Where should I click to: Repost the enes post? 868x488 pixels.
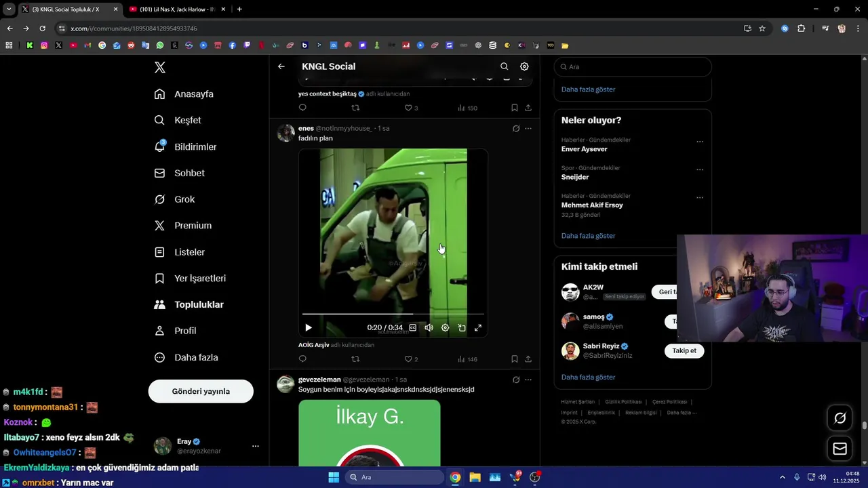pyautogui.click(x=355, y=359)
